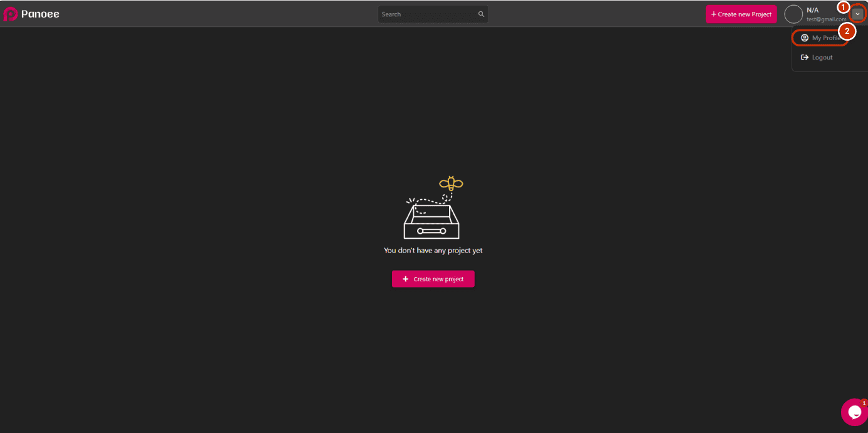The width and height of the screenshot is (868, 433).
Task: Open the chat support bubble
Action: 854,412
